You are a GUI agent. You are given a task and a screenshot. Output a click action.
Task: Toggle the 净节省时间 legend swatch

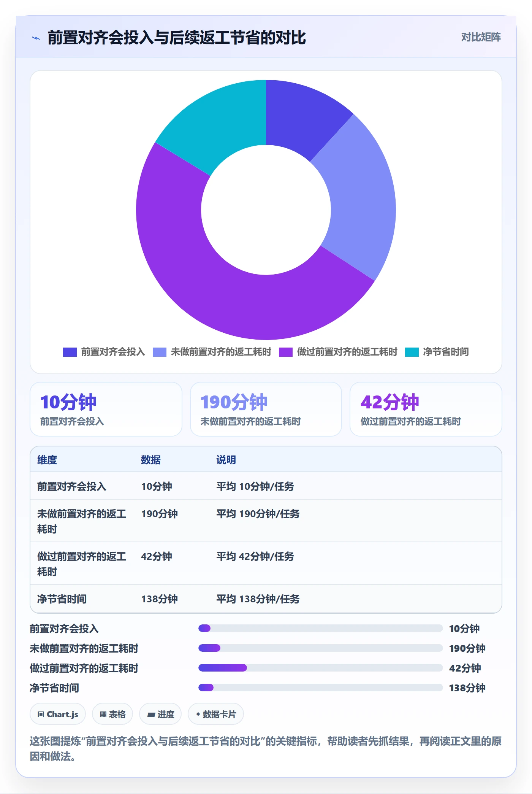[412, 352]
